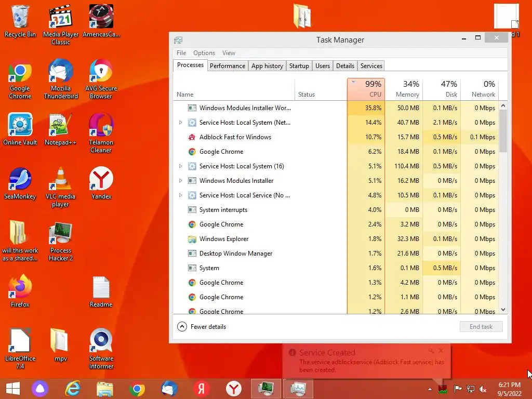Open Chrome from the taskbar
This screenshot has height=399, width=532.
pyautogui.click(x=137, y=389)
